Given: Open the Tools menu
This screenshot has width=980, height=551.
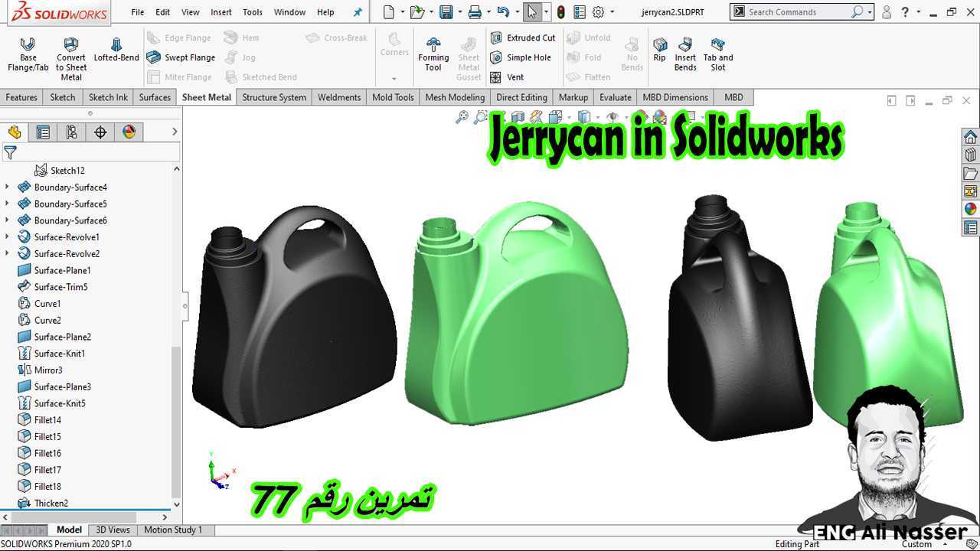Looking at the screenshot, I should (x=253, y=12).
